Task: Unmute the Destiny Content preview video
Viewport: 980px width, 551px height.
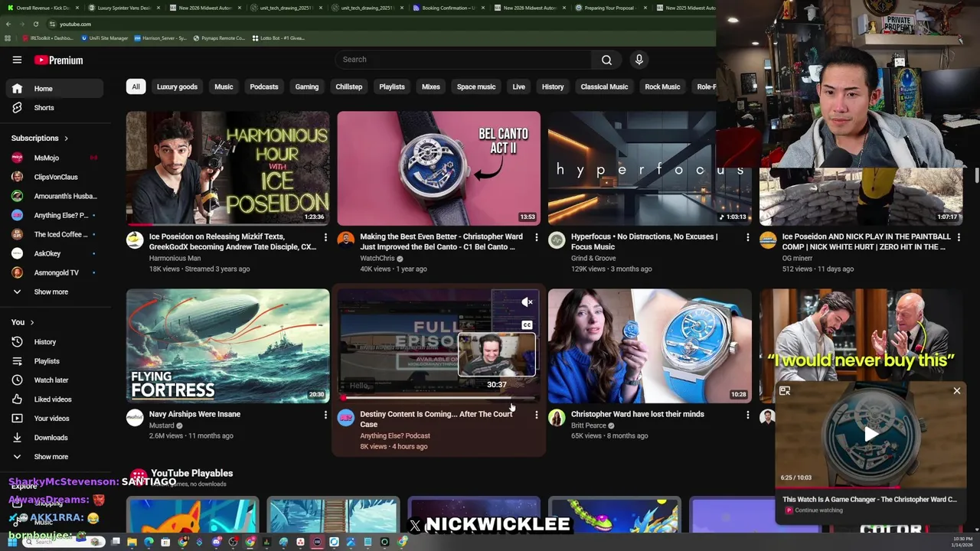Action: point(527,302)
